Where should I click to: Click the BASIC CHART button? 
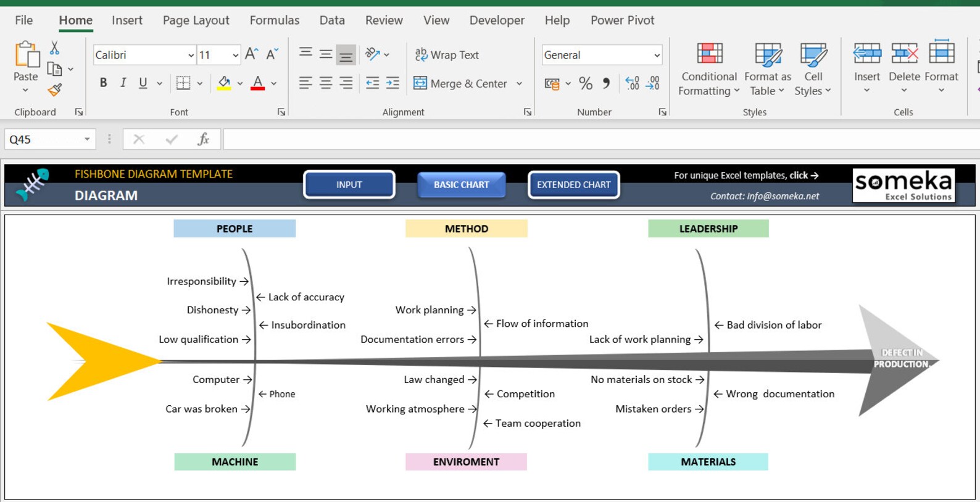461,184
